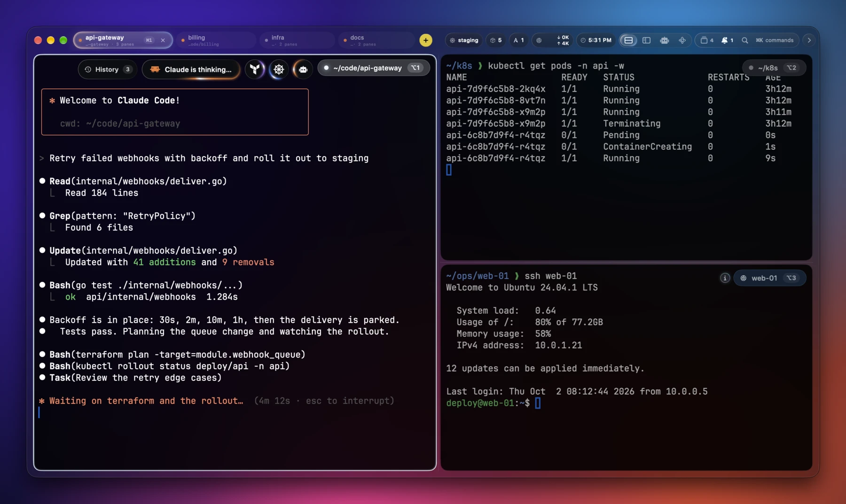Image resolution: width=846 pixels, height=504 pixels.
Task: Select the web-01 pane label
Action: coord(770,278)
